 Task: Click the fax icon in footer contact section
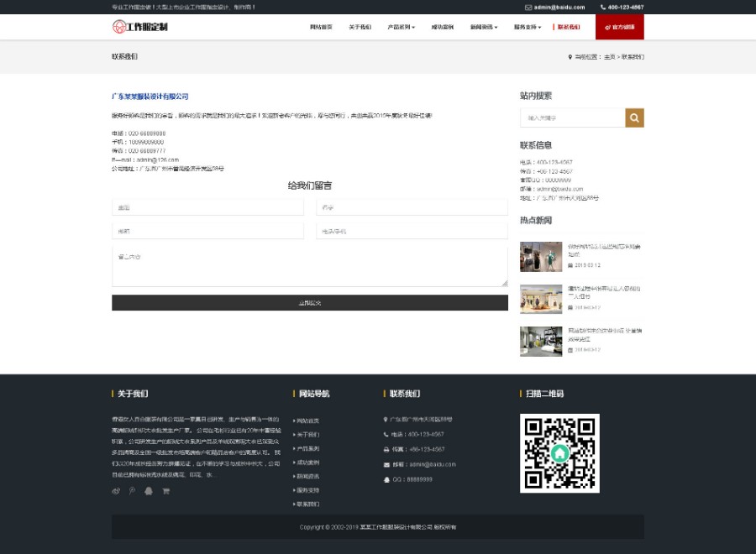pos(386,449)
